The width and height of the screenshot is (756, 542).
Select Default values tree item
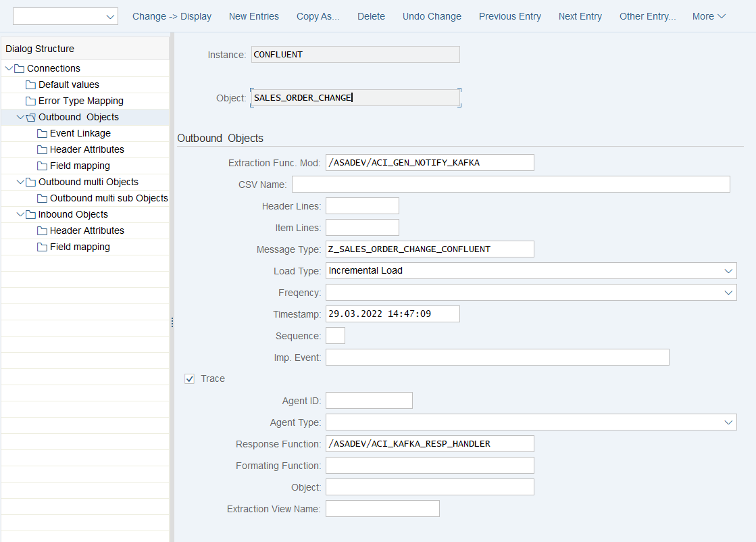pos(69,85)
